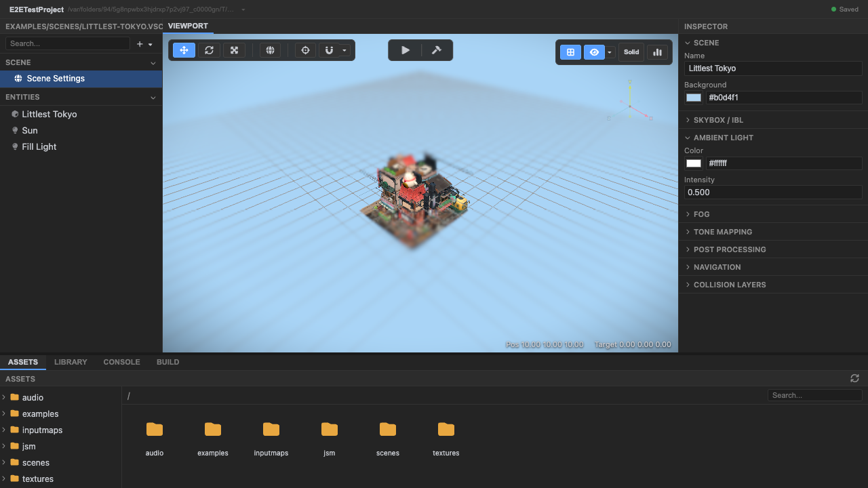Open the examples folder in asset grid

click(x=213, y=439)
